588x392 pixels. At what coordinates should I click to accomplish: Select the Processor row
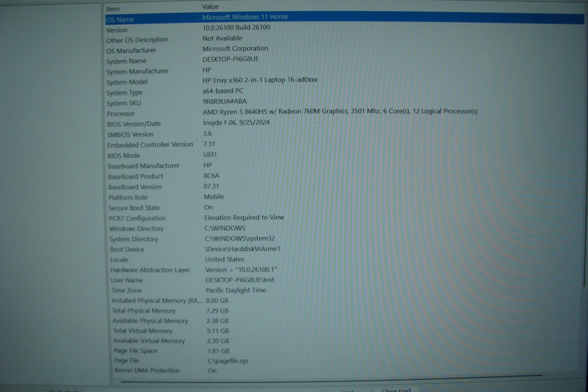tap(121, 114)
